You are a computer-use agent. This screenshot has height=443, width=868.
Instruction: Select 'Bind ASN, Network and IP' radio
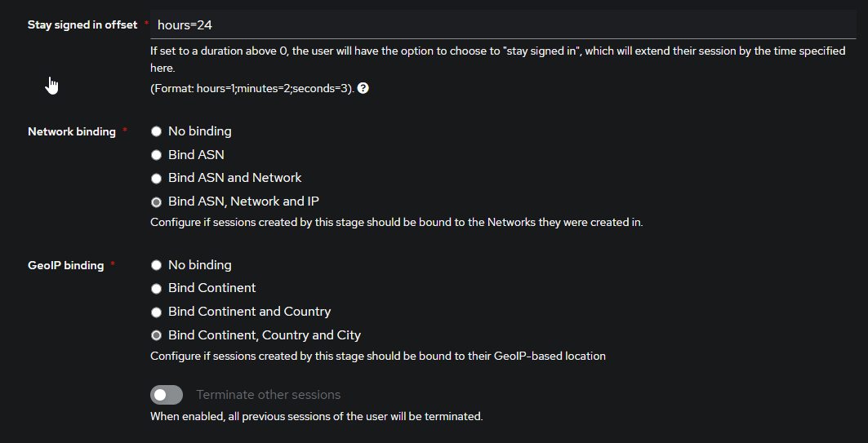click(156, 202)
